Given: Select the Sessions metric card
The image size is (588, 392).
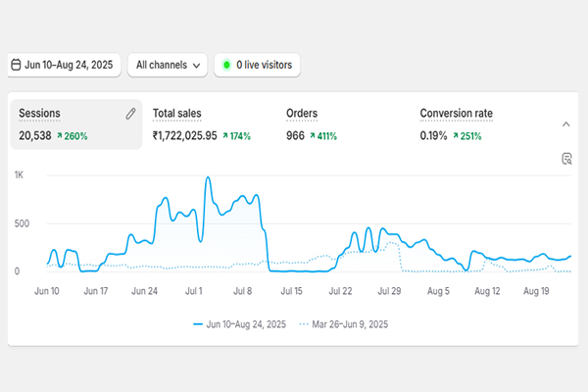Looking at the screenshot, I should 73,124.
